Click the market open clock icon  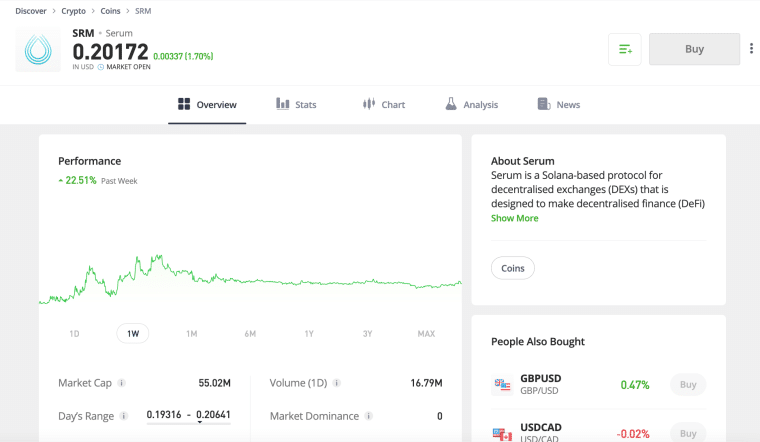pyautogui.click(x=101, y=67)
